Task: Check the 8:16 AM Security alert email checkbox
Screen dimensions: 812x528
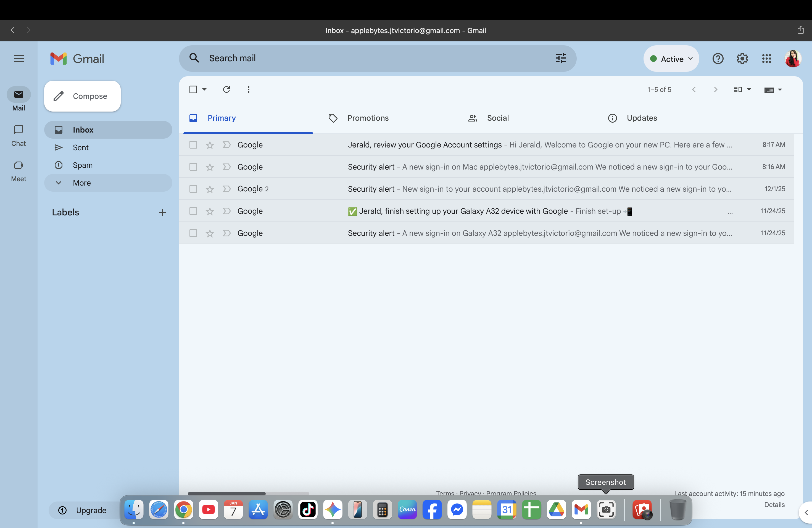Action: coord(193,167)
